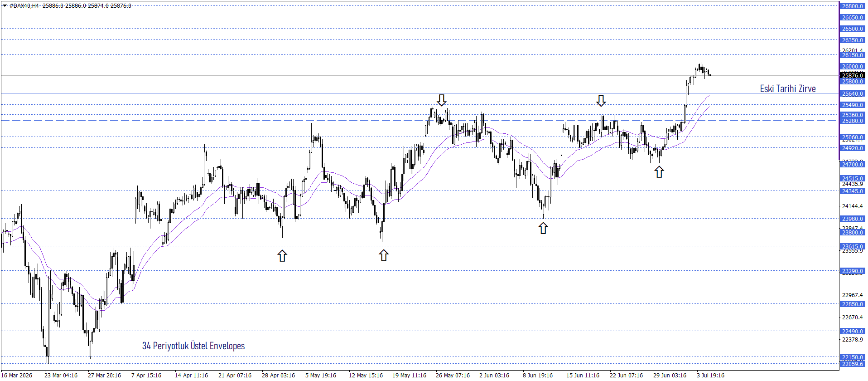Click the 26350.0 price level label

853,40
